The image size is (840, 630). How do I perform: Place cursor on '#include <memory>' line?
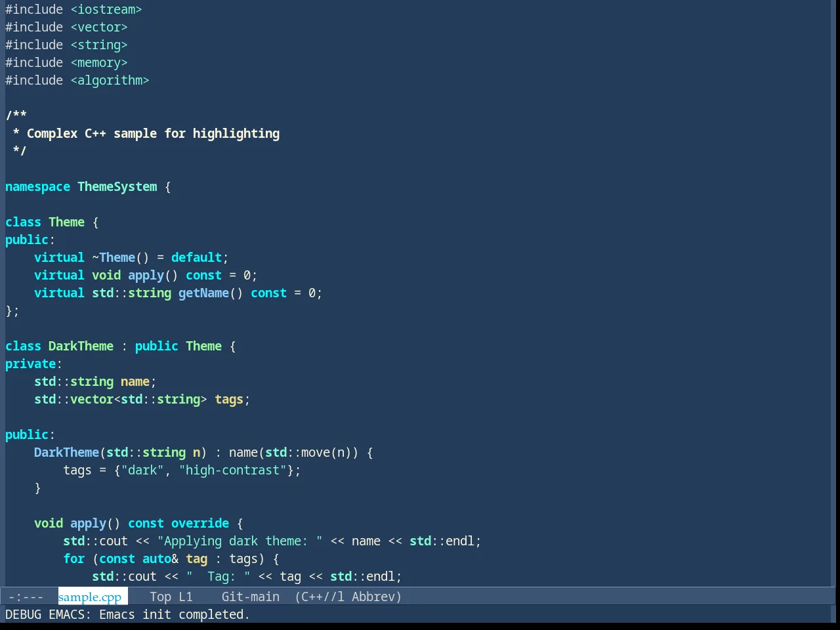[66, 63]
